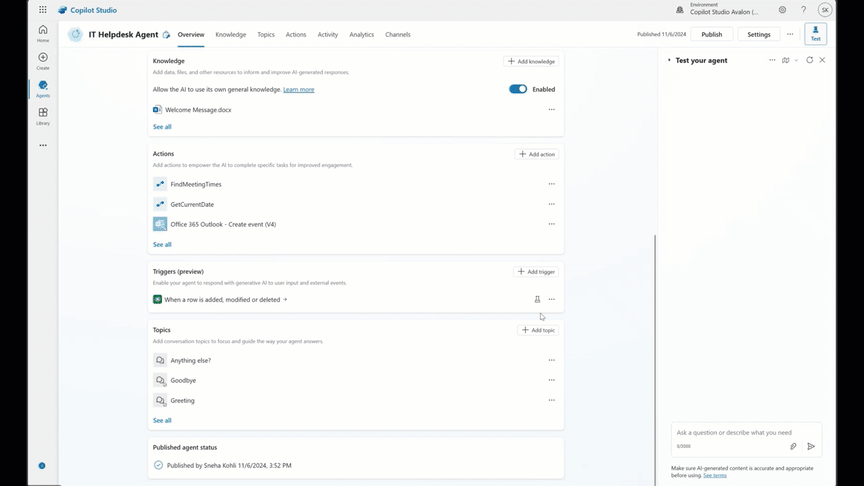Click the Create icon in sidebar
864x486 pixels.
tap(42, 60)
